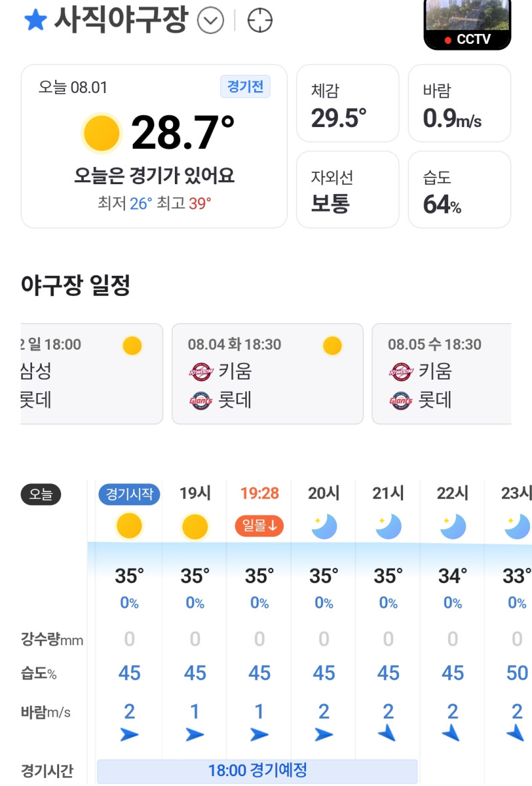The width and height of the screenshot is (532, 786).
Task: Tap the 18:00 경기예정 game time bar
Action: pos(257,771)
